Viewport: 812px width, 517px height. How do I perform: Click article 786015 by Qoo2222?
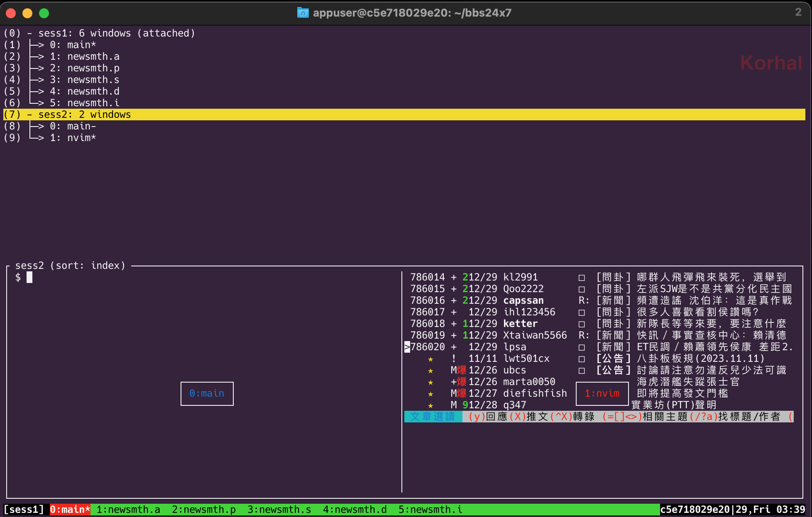coord(601,289)
